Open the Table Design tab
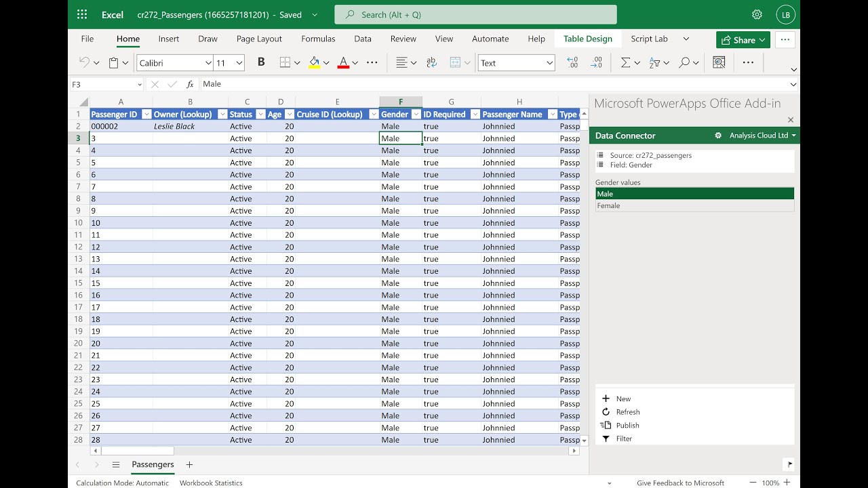This screenshot has height=488, width=868. click(588, 39)
